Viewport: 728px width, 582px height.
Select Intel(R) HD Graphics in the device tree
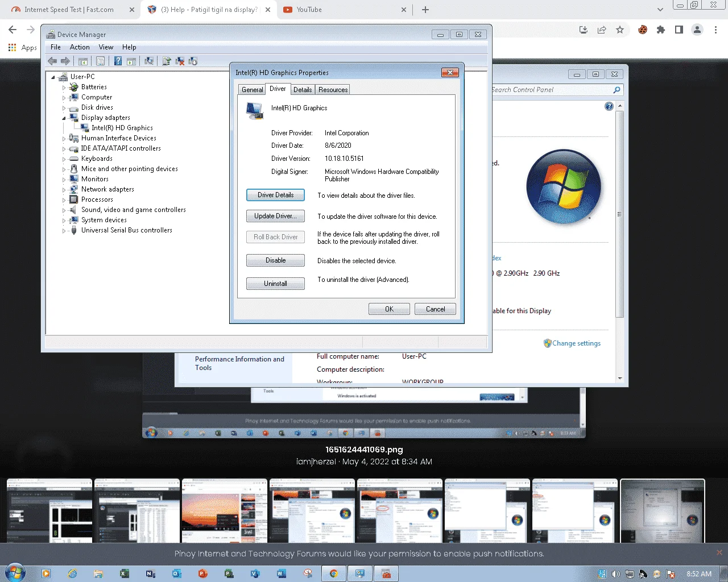[x=122, y=128]
